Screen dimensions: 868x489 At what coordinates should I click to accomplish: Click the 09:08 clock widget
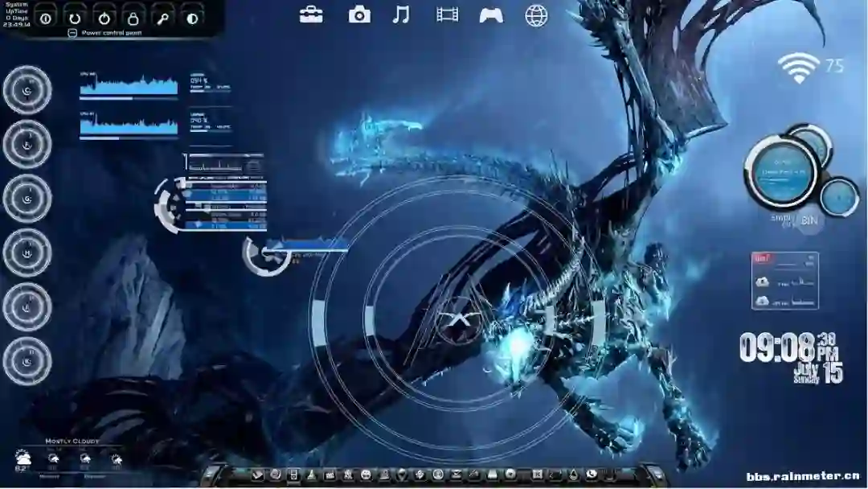776,347
